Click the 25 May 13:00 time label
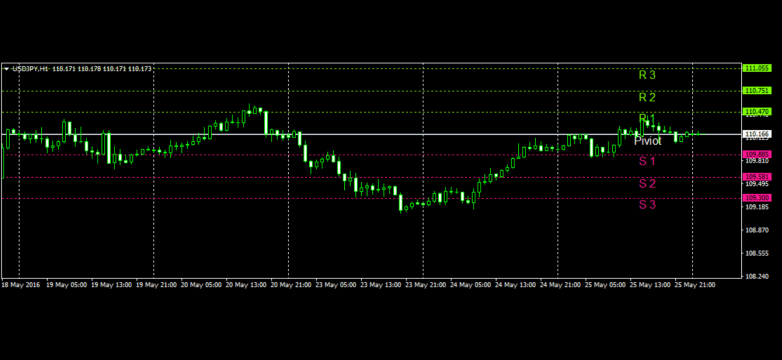This screenshot has width=782, height=360. tap(650, 285)
